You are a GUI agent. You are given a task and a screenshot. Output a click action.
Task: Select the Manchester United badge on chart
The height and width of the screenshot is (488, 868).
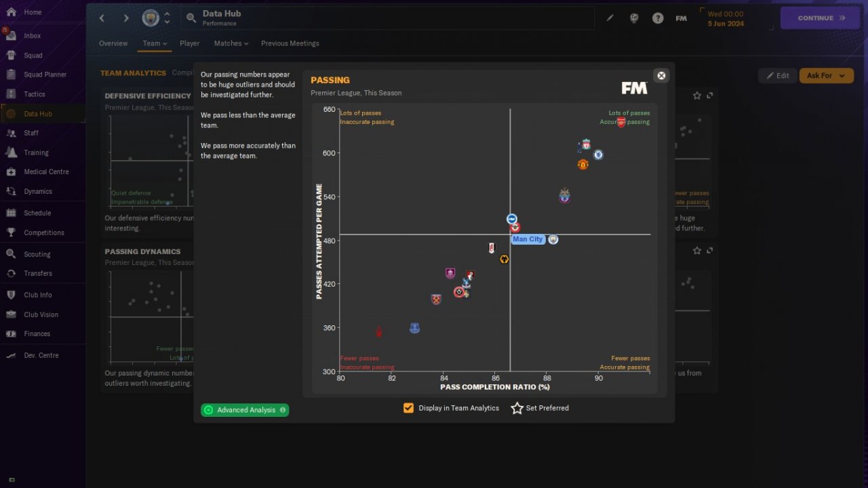point(583,164)
